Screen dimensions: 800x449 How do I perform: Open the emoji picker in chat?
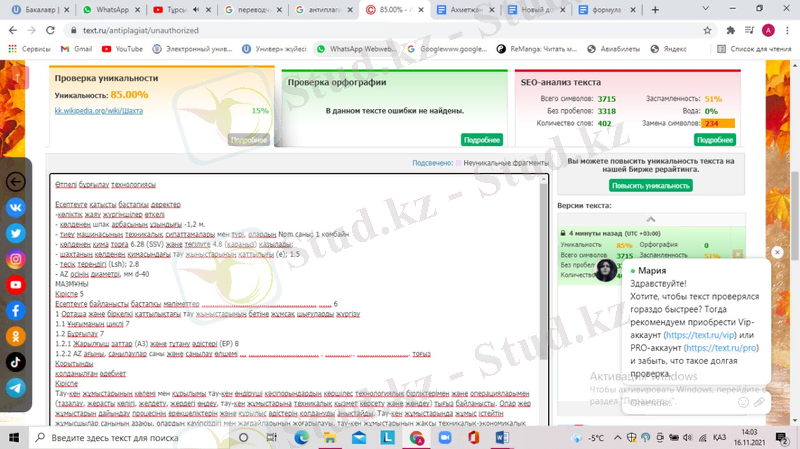coord(743,403)
